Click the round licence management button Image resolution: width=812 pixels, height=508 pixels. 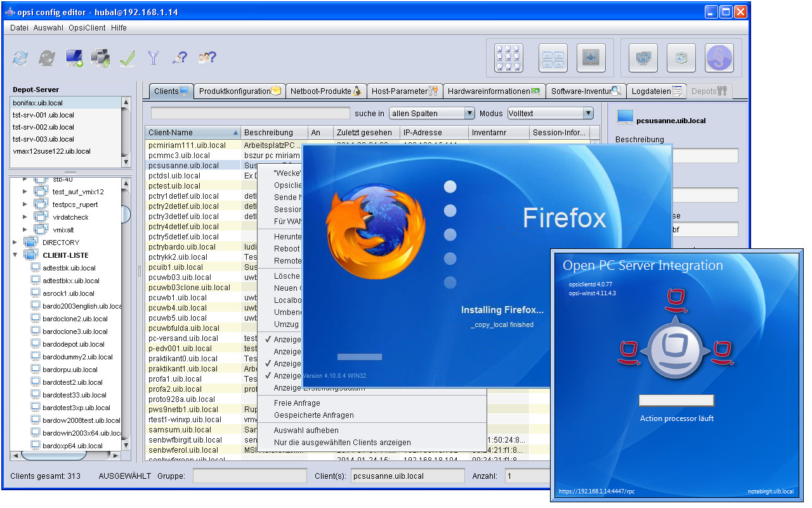(x=719, y=58)
